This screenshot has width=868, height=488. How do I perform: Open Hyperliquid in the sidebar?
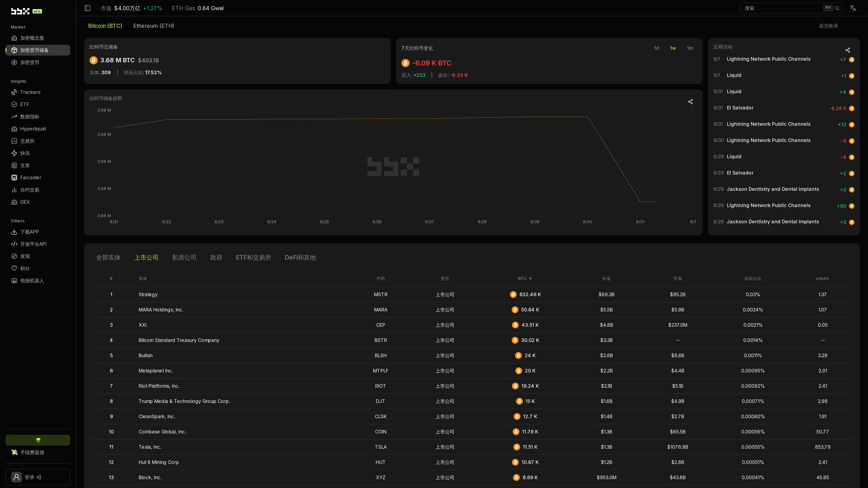[x=38, y=129]
